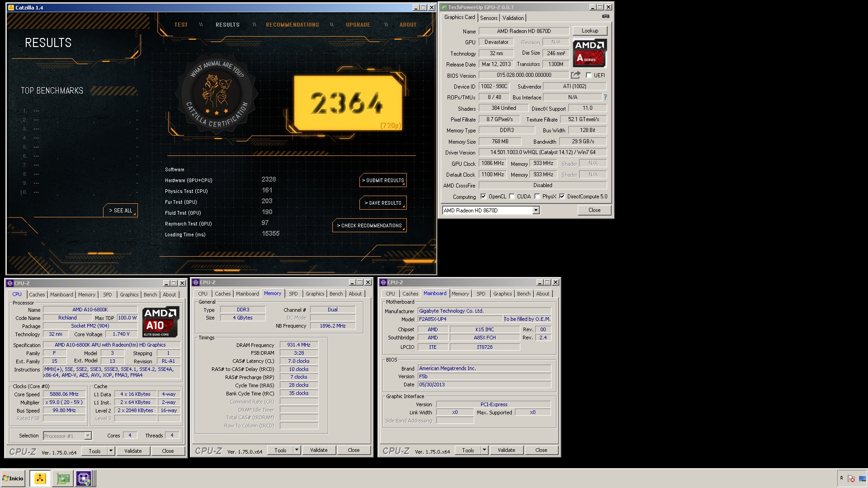Activate GPU-Z in the taskbar
868x488 pixels.
click(x=63, y=479)
